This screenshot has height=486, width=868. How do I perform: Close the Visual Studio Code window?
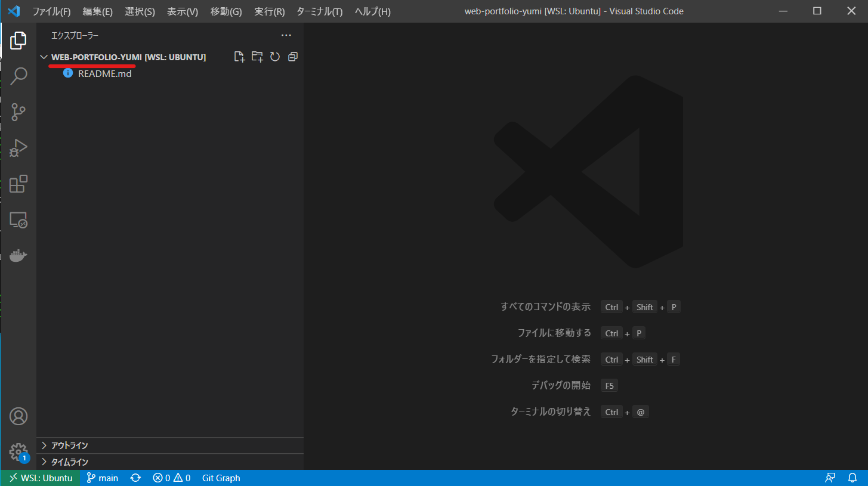pos(851,11)
